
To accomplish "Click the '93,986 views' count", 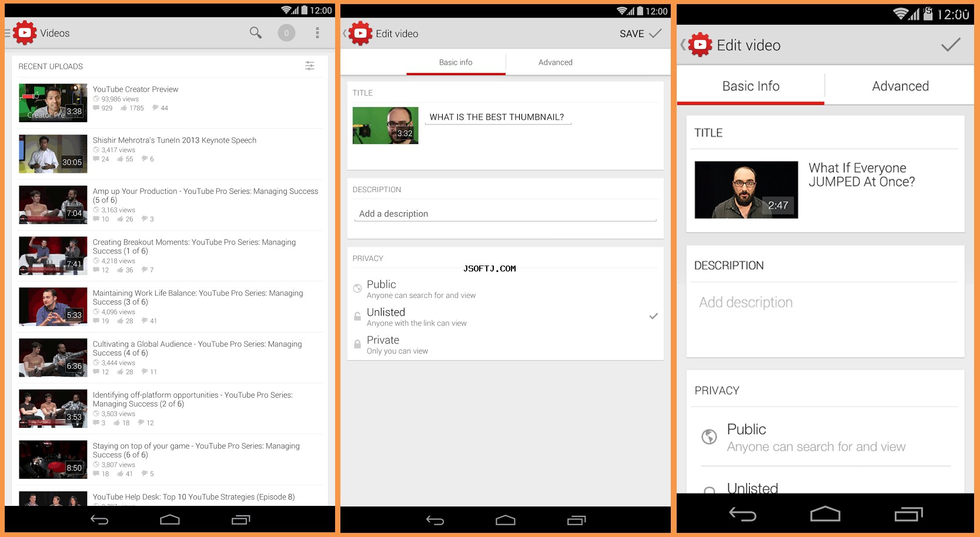I will [x=120, y=99].
